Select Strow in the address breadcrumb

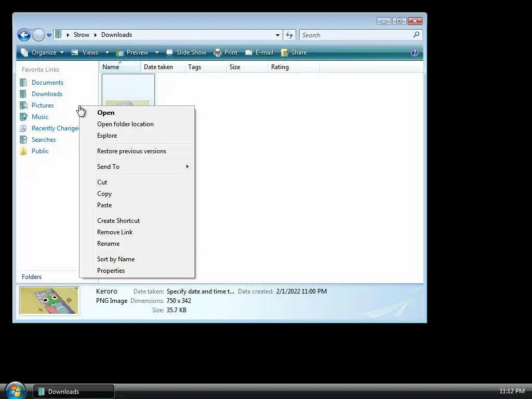coord(82,35)
